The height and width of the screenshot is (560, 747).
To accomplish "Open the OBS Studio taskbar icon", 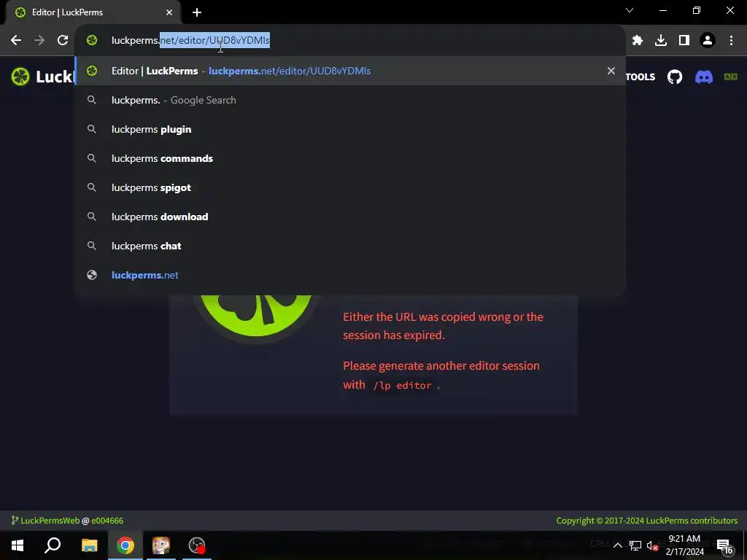I will pos(197,545).
